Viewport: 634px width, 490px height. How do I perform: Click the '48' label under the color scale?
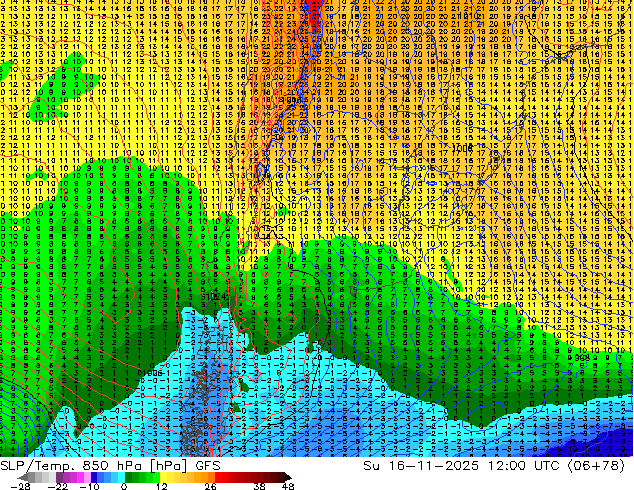[x=288, y=486]
